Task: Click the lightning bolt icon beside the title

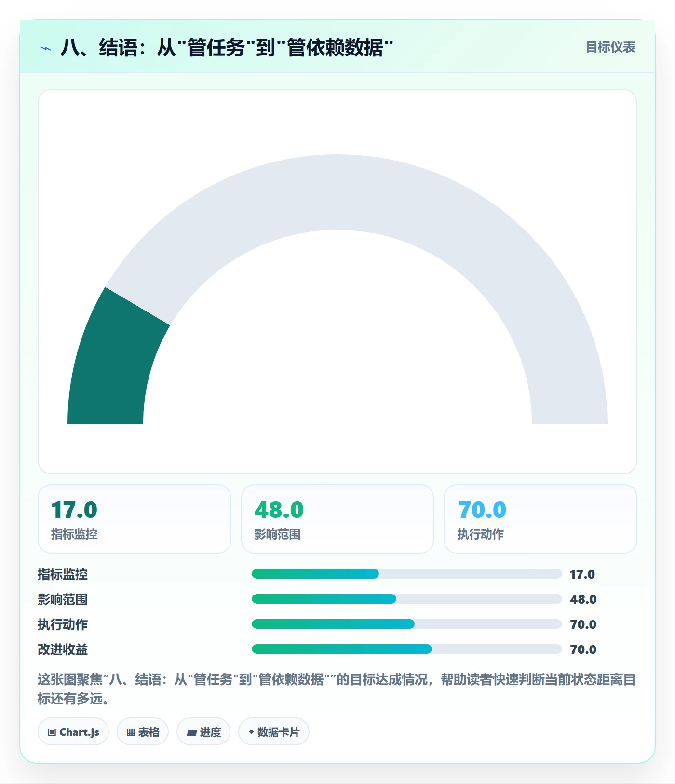Action: (46, 48)
